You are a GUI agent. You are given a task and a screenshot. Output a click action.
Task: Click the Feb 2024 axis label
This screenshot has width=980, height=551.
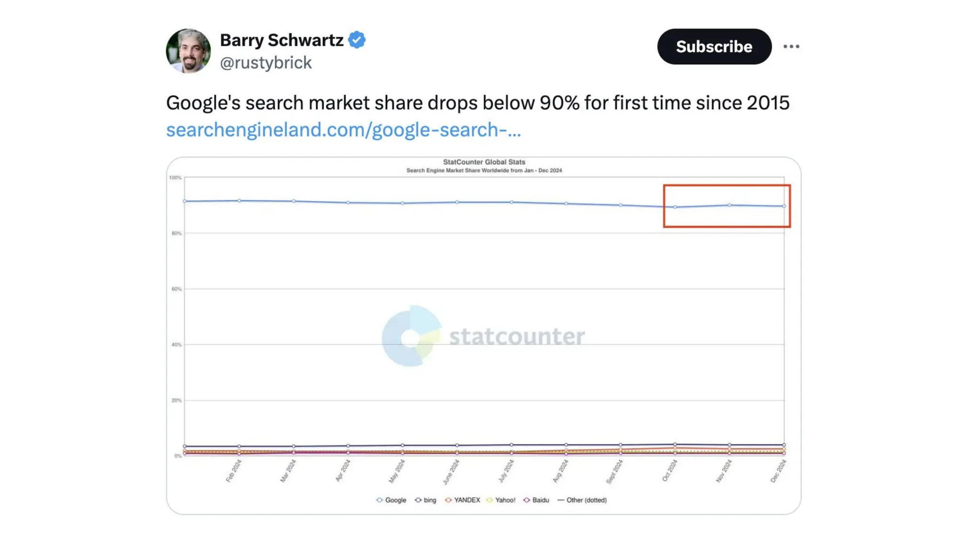coord(234,471)
